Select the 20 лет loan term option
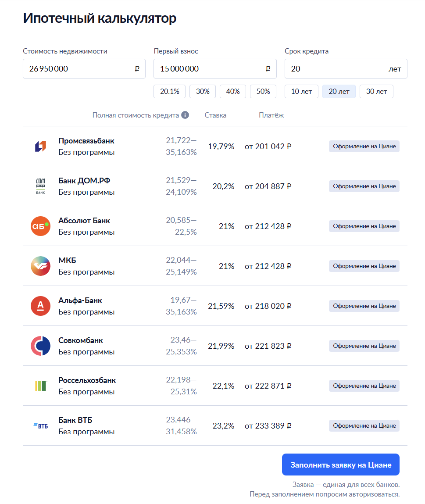Viewport: 425px width, 504px height. 339,92
